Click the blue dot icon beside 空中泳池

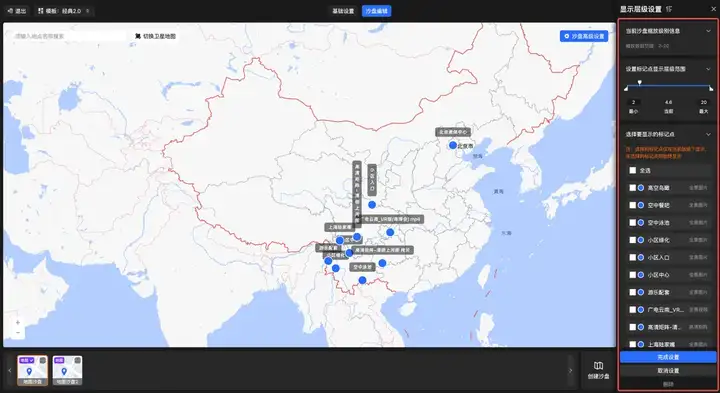click(641, 223)
